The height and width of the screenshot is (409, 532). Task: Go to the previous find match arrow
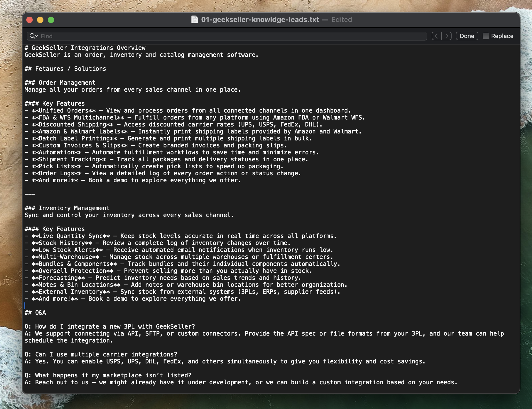437,36
